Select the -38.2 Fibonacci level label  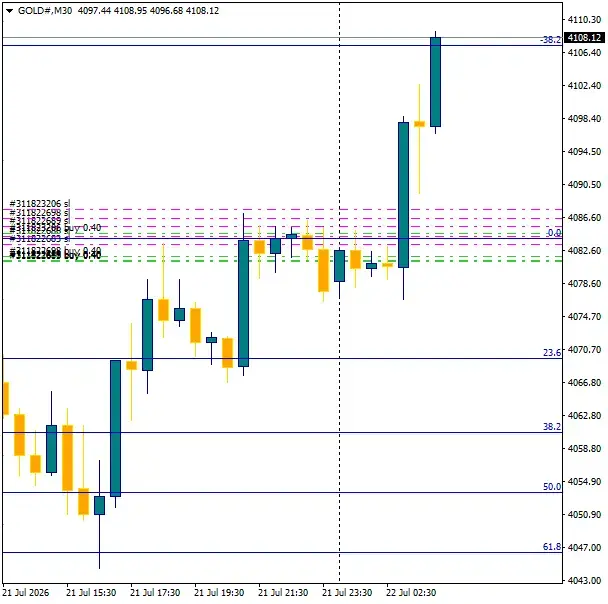(x=551, y=40)
